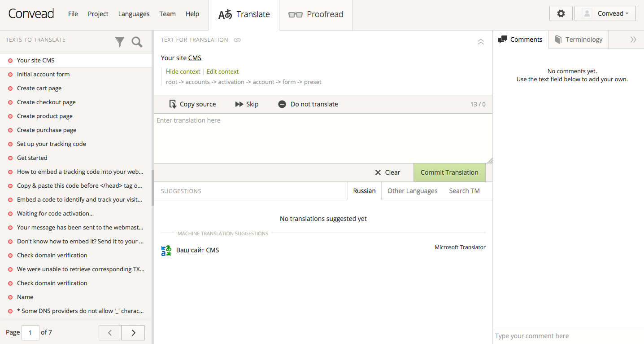Go to next page arrow
The image size is (644, 344).
(133, 333)
